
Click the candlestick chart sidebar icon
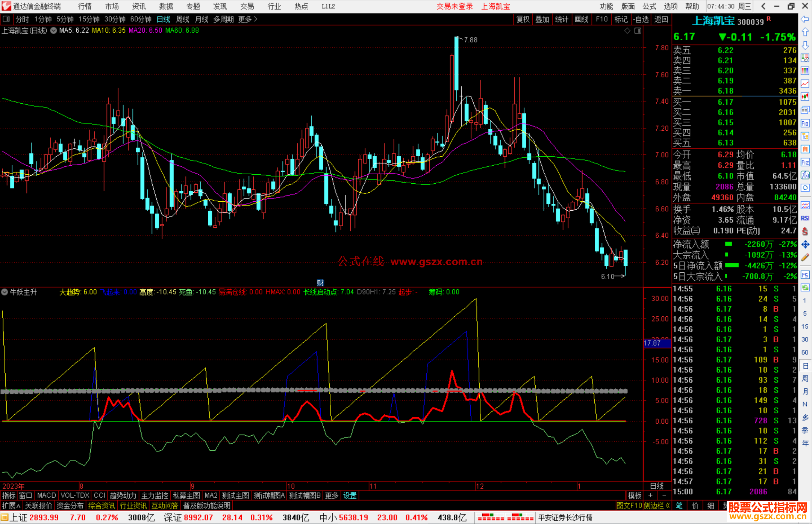click(805, 97)
